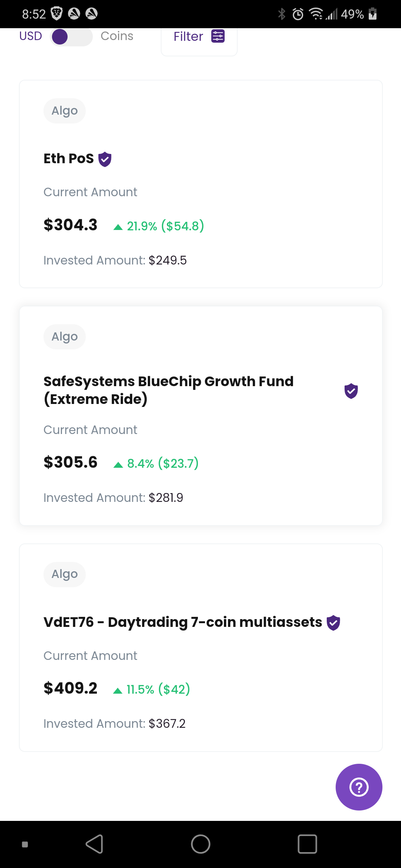Tap the Android home circle icon
Viewport: 401px width, 868px height.
click(200, 844)
